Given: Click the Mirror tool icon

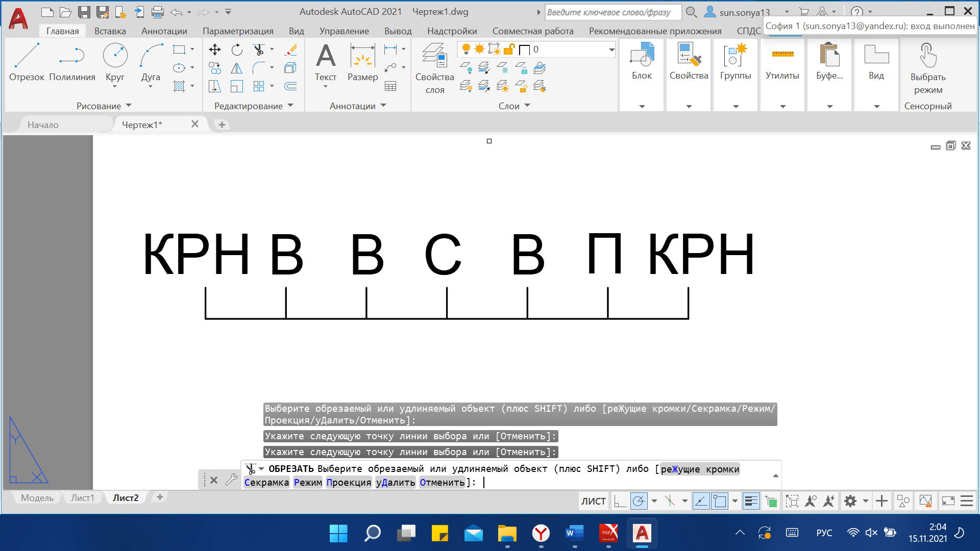Looking at the screenshot, I should coord(237,68).
